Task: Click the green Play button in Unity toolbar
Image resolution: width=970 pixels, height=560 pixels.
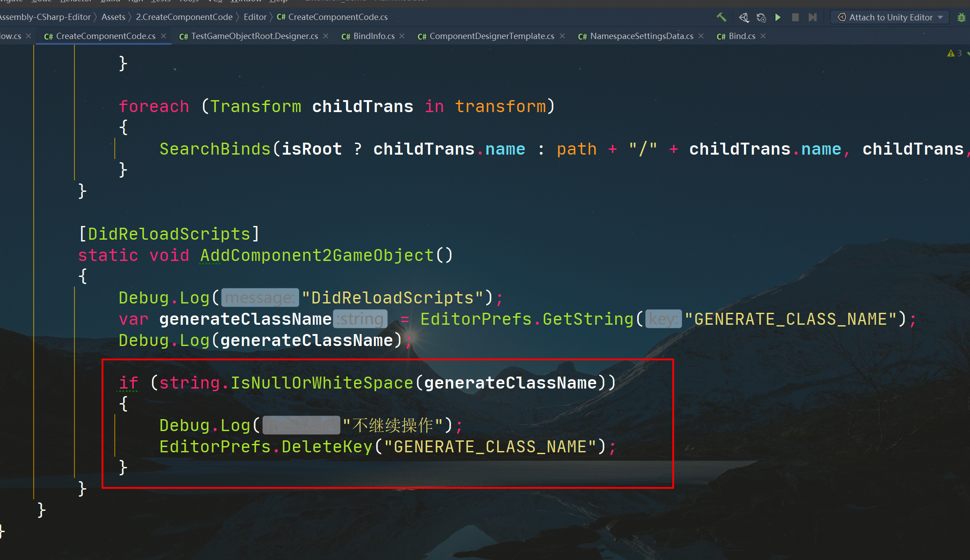Action: pyautogui.click(x=778, y=17)
